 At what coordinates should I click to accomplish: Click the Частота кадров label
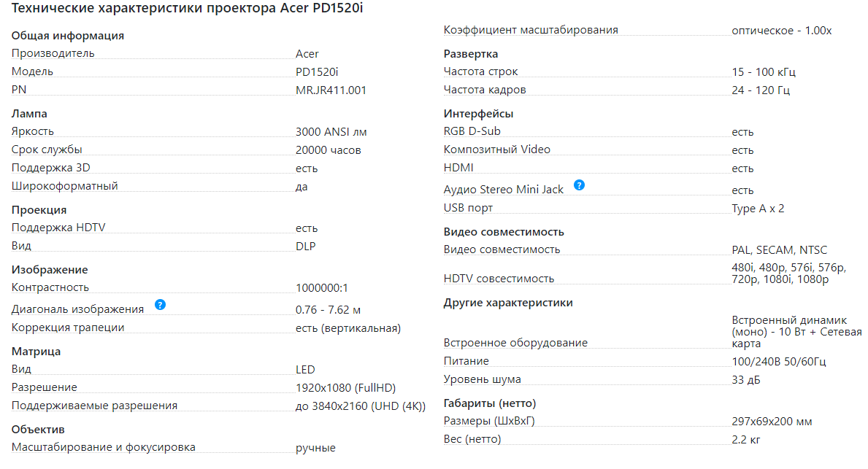click(x=485, y=90)
